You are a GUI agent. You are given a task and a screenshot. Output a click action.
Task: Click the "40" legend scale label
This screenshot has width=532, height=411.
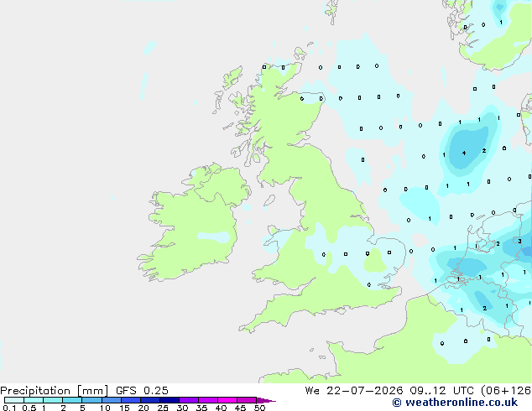tap(221, 408)
